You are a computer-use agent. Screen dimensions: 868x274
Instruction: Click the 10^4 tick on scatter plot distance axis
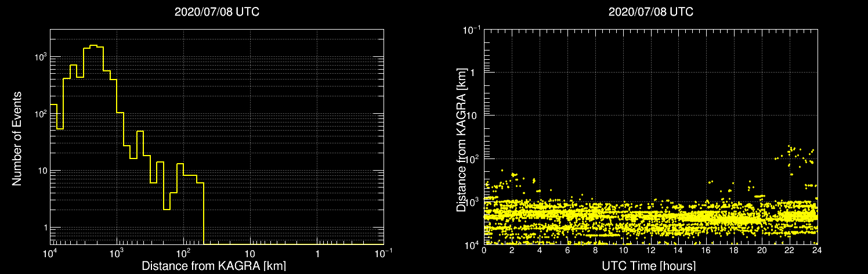click(473, 244)
